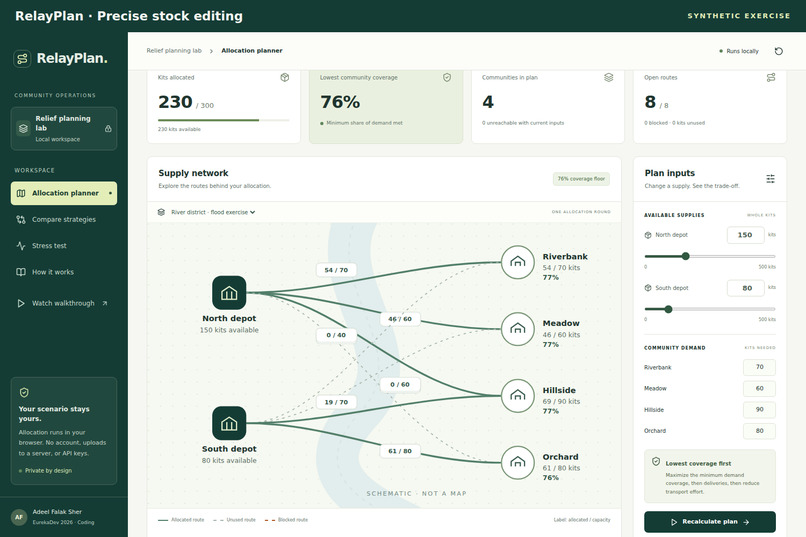This screenshot has height=537, width=806.
Task: Open Compare strategies in the sidebar
Action: 64,219
